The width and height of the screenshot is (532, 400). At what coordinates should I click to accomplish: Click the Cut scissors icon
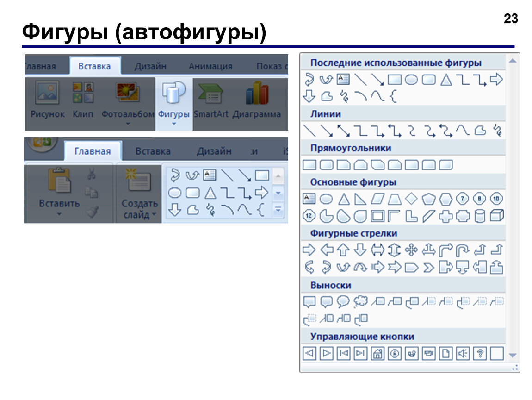[91, 174]
